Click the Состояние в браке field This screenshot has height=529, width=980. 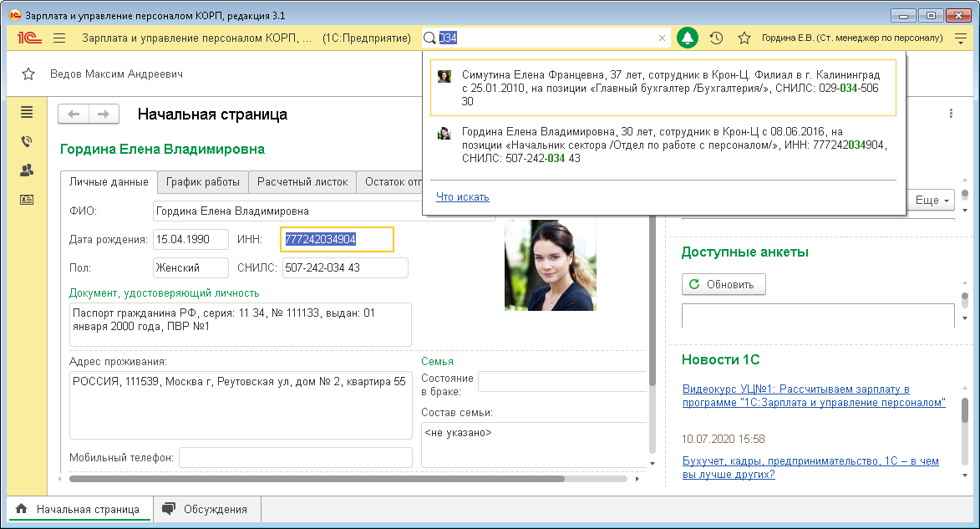pos(562,381)
